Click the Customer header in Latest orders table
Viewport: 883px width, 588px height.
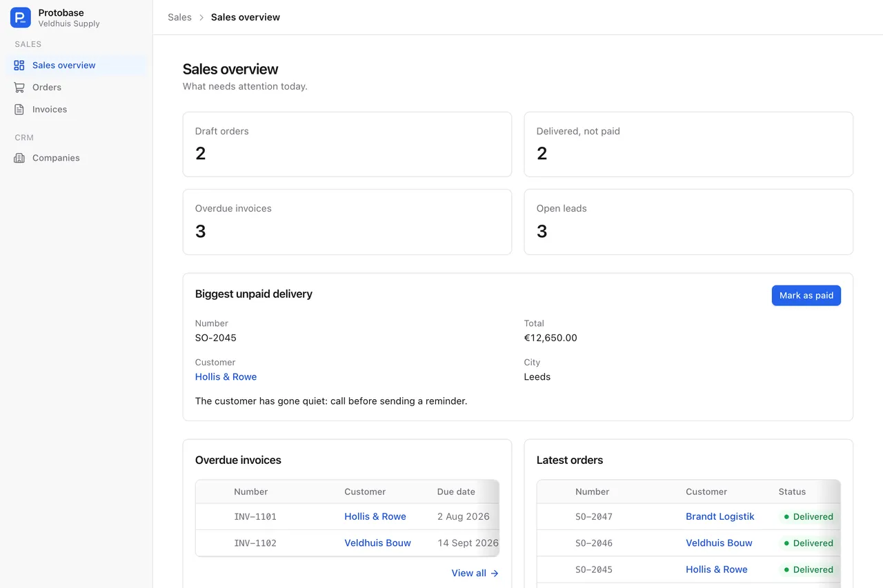click(706, 491)
